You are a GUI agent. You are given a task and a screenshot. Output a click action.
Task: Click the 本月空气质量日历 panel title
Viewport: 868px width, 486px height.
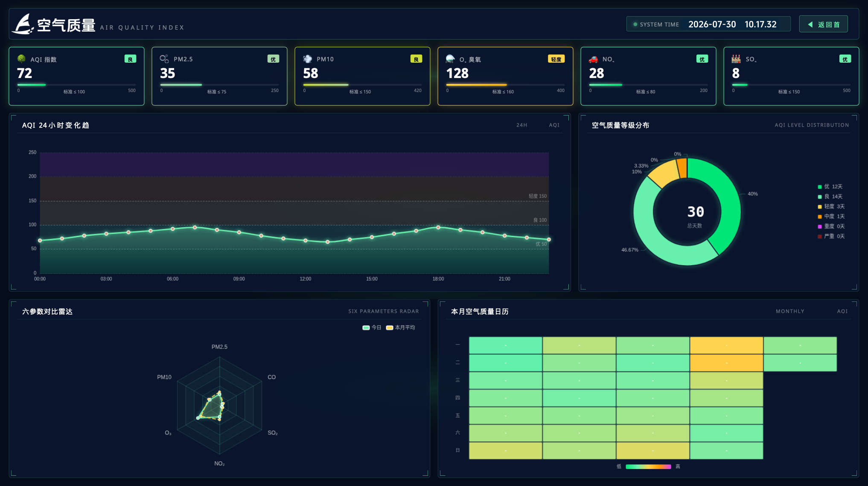click(480, 312)
